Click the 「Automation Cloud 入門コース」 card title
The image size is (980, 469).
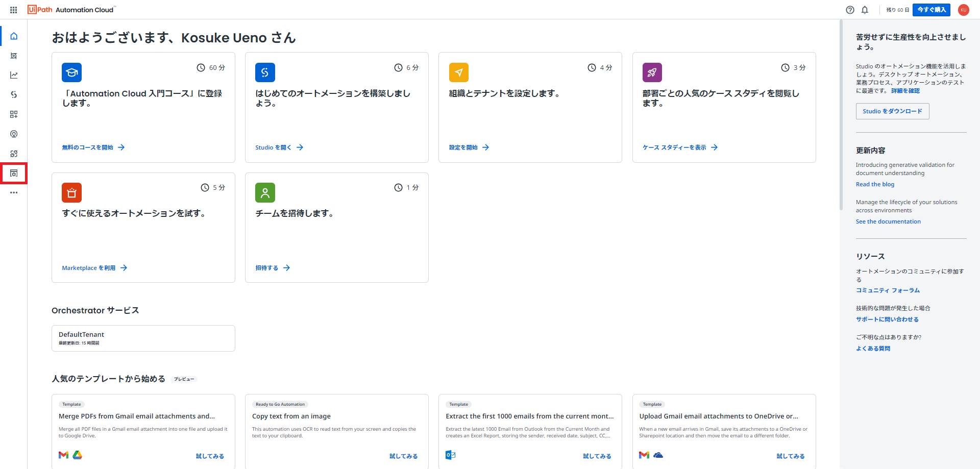pos(142,98)
